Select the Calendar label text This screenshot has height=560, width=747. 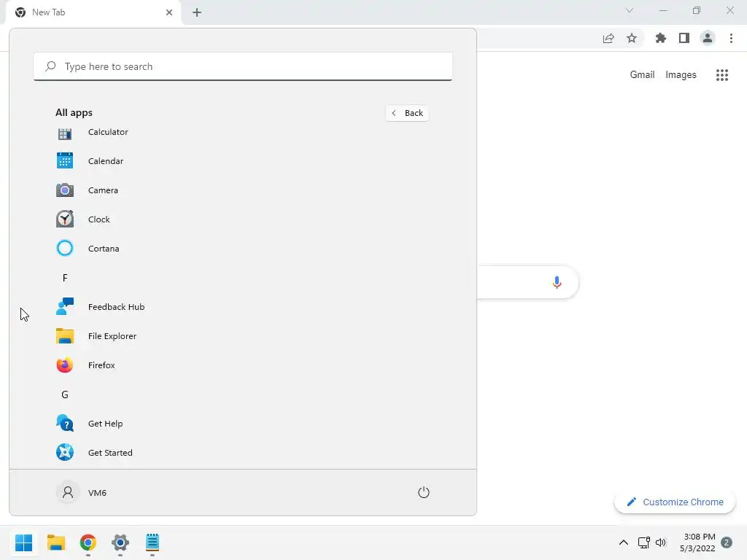[x=106, y=161]
